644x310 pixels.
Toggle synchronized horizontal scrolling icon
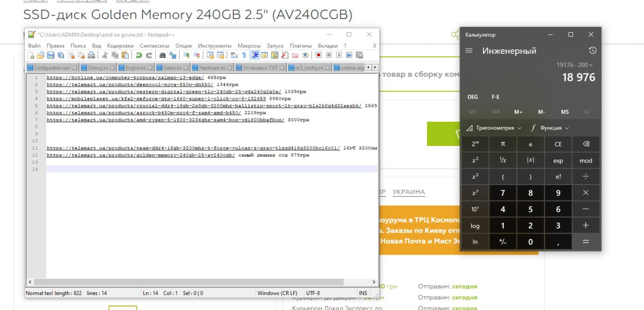pos(220,55)
